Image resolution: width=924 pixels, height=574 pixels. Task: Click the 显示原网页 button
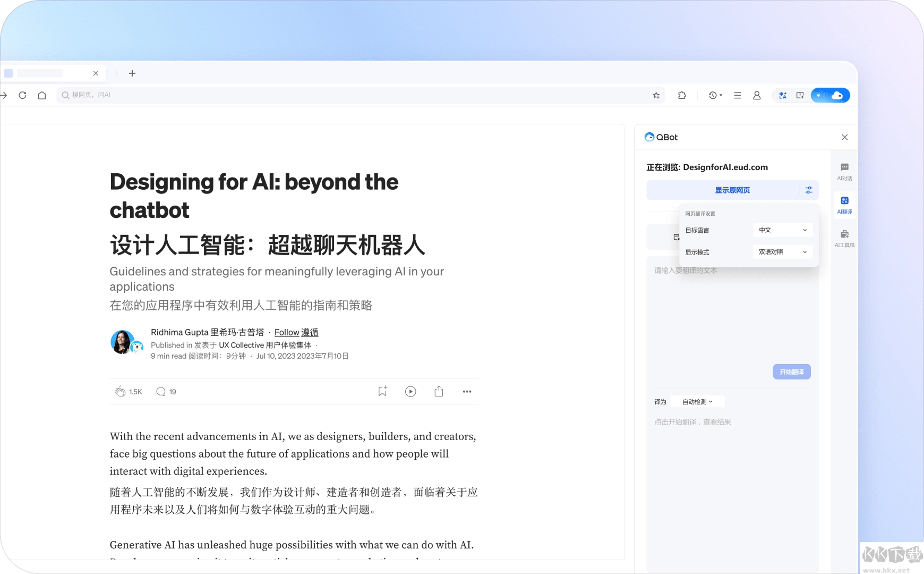point(732,190)
